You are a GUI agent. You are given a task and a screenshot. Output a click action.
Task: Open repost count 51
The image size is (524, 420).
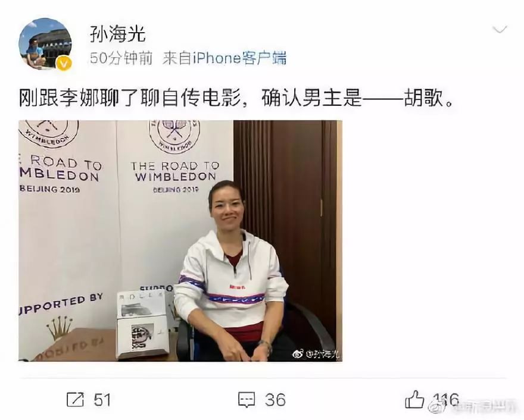click(102, 400)
